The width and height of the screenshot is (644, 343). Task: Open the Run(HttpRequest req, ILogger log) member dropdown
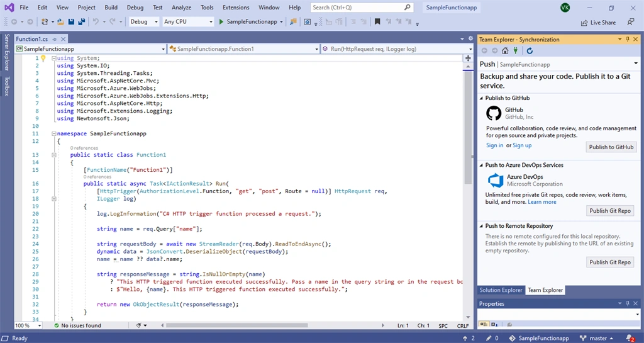397,49
